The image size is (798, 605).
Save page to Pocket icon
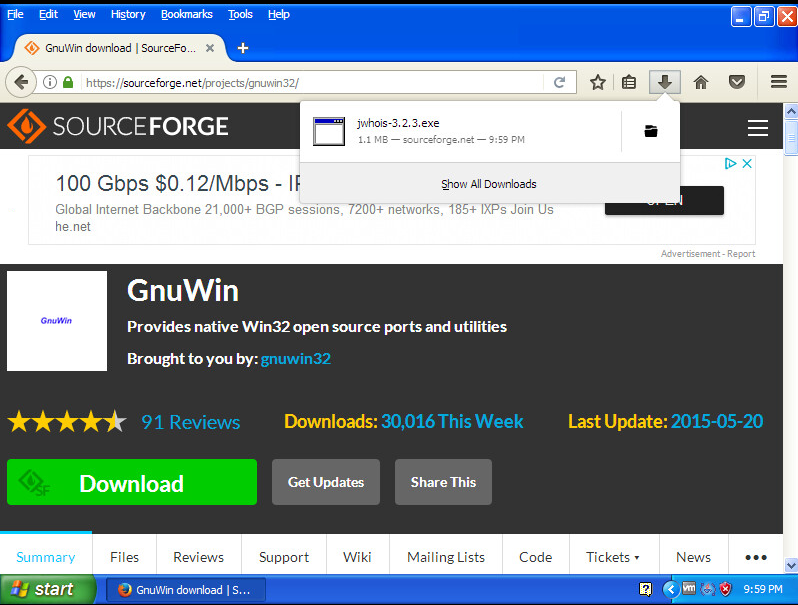[736, 82]
